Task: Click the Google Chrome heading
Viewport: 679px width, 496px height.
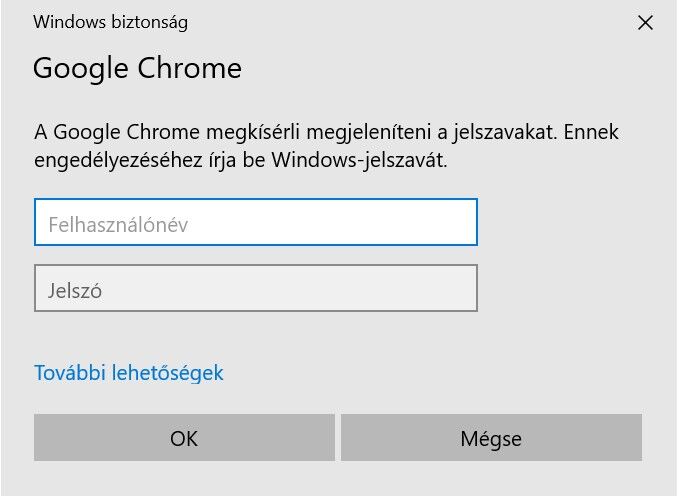Action: tap(137, 68)
